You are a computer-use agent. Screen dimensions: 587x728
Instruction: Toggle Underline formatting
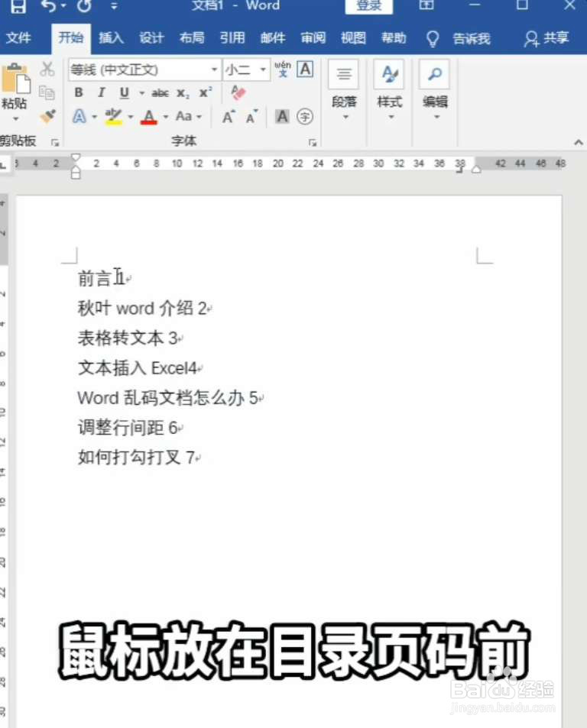[124, 93]
